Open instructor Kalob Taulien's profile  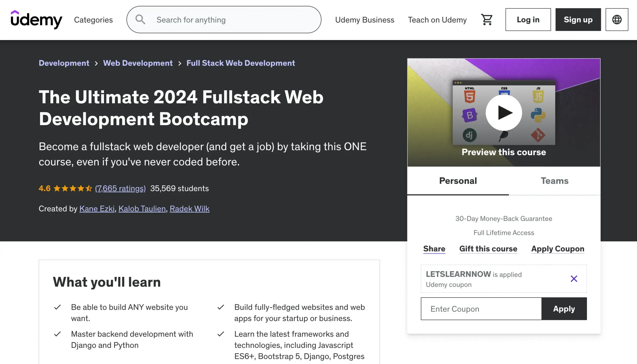(x=142, y=208)
